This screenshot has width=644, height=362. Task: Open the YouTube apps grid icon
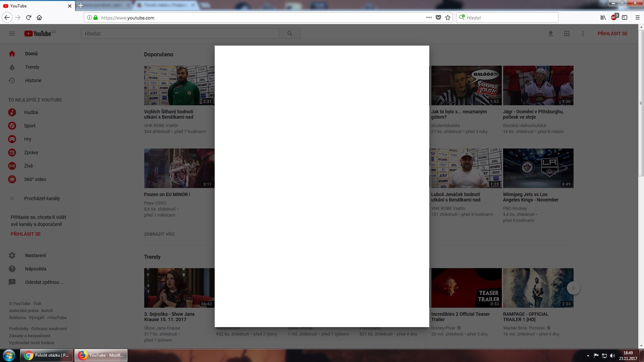(x=567, y=34)
